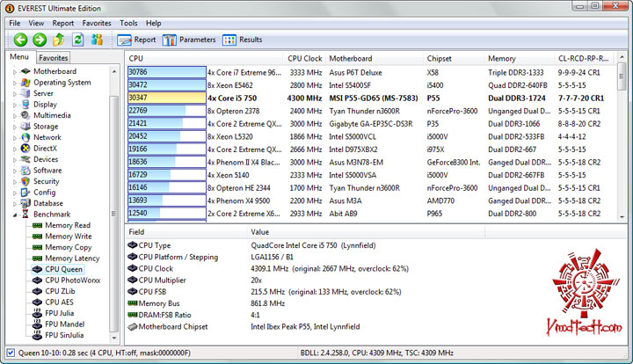Select the Memory Write benchmark
633x364 pixels.
[69, 237]
